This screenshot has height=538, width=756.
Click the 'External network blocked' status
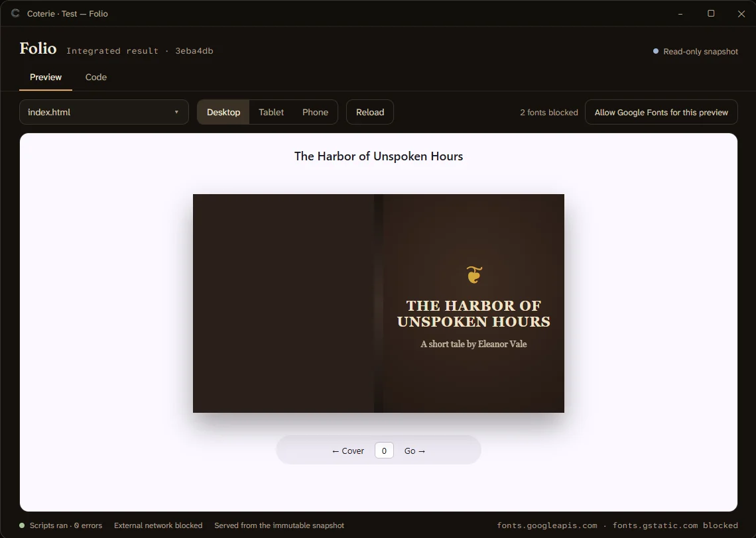pyautogui.click(x=158, y=525)
